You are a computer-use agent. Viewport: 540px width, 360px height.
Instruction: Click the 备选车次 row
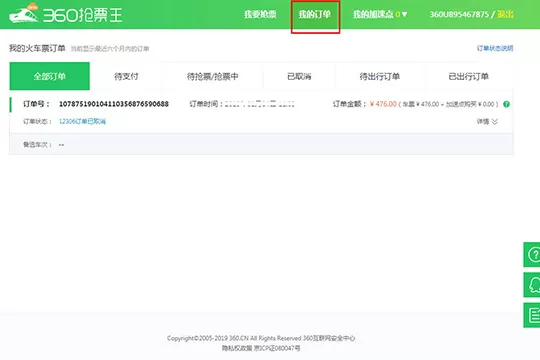pyautogui.click(x=261, y=144)
